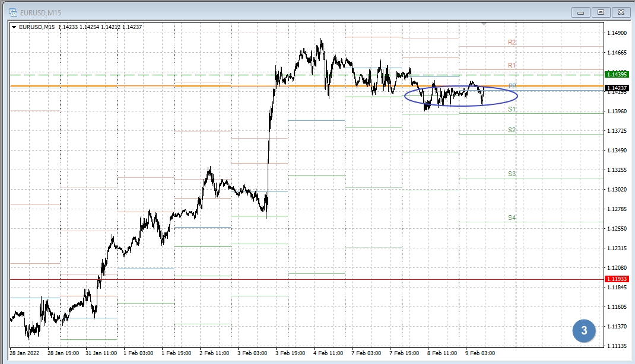The width and height of the screenshot is (635, 364).
Task: Maximize the EURUSD,M15 chart window
Action: (601, 12)
